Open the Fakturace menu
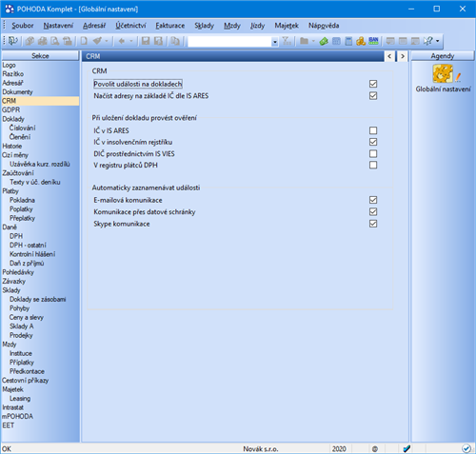Screen dimensions: 476x454 click(x=170, y=26)
